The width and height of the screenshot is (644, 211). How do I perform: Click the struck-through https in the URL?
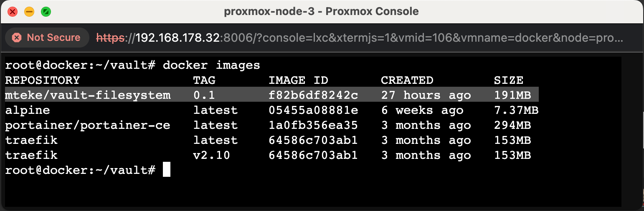110,38
